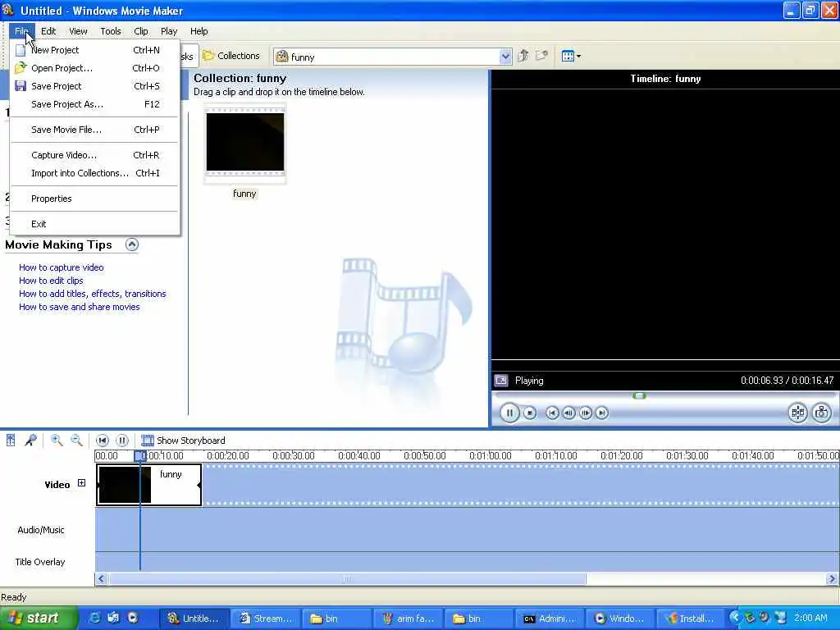Image resolution: width=840 pixels, height=630 pixels.
Task: Choose Save Project As from File menu
Action: click(95, 104)
